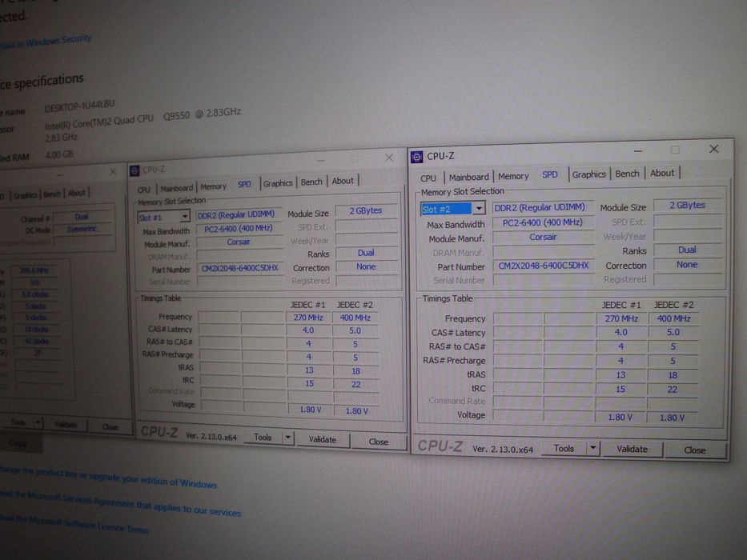Open About tab in right CPU-Z window
The height and width of the screenshot is (560, 747).
[x=662, y=173]
